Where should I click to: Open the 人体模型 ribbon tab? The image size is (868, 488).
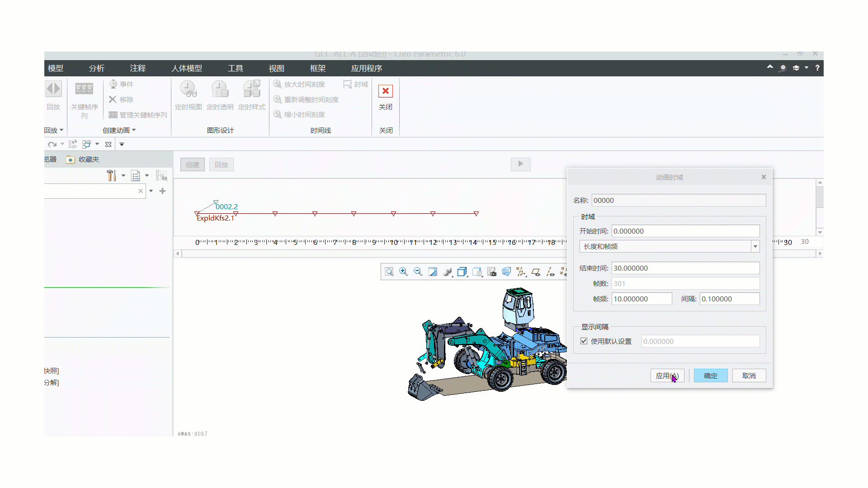point(186,68)
